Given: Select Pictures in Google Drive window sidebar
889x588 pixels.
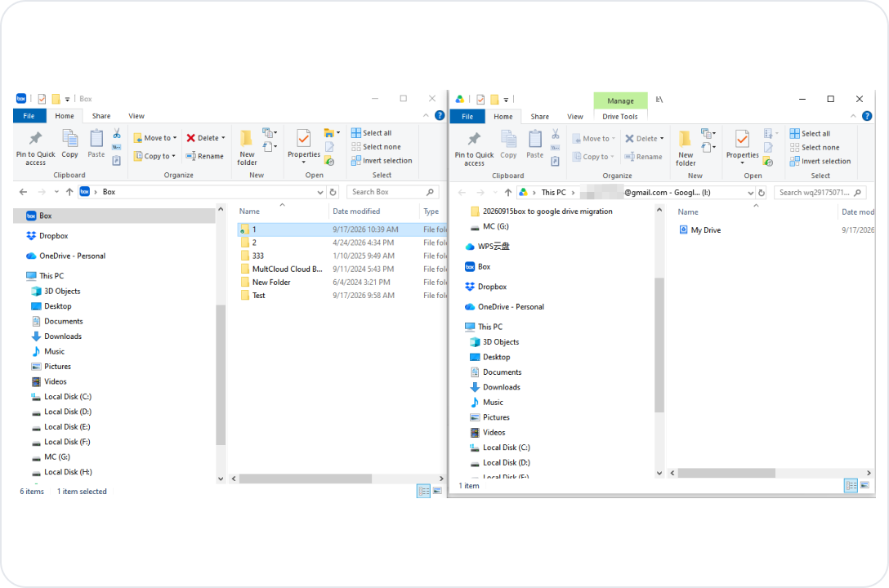Looking at the screenshot, I should tap(490, 417).
